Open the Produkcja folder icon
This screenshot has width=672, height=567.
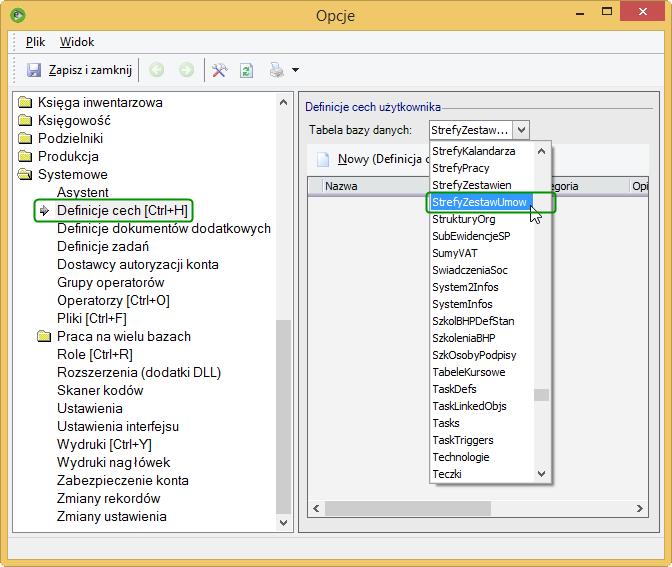point(25,156)
